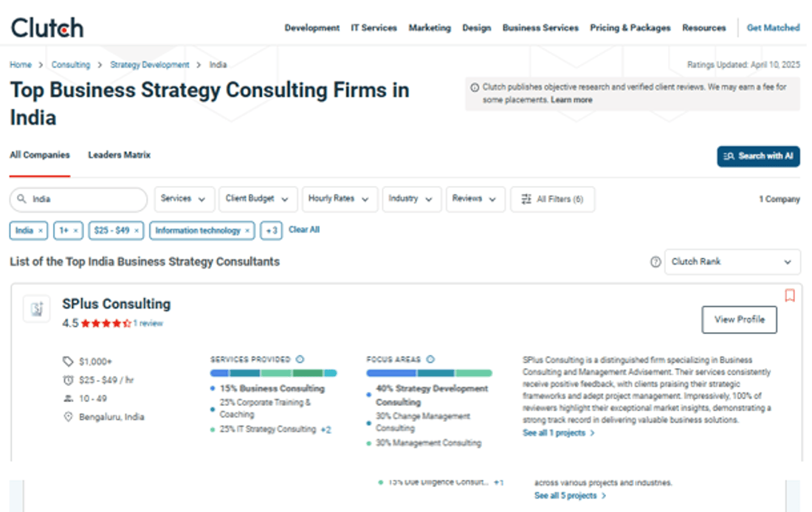Remove the 1+ reviews filter chip
The height and width of the screenshot is (512, 812).
[x=75, y=231]
